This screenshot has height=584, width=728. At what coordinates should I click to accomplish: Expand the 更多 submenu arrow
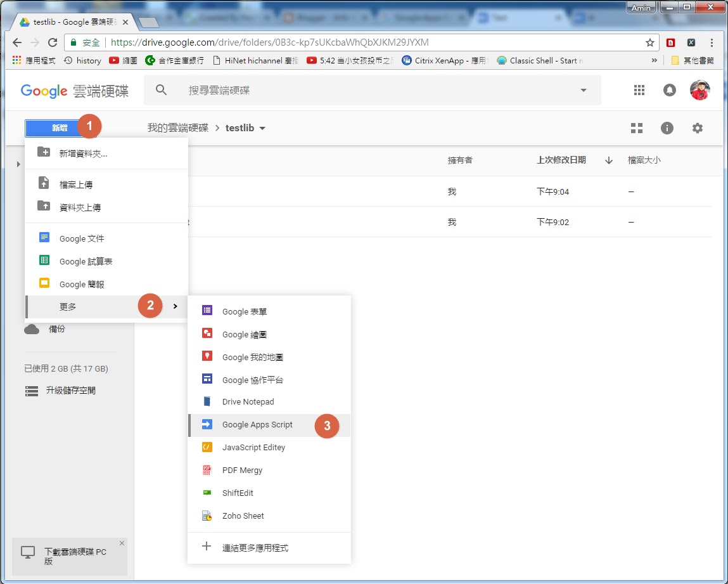(x=175, y=306)
